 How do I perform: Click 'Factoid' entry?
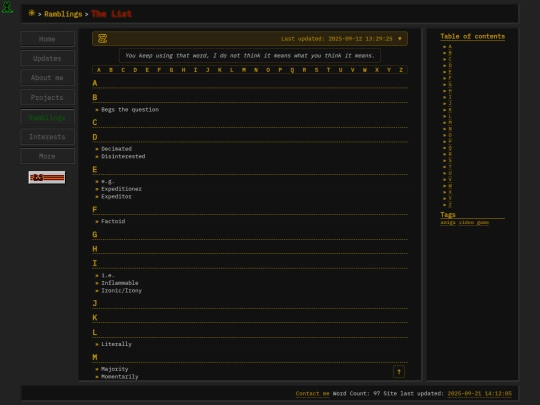113,221
